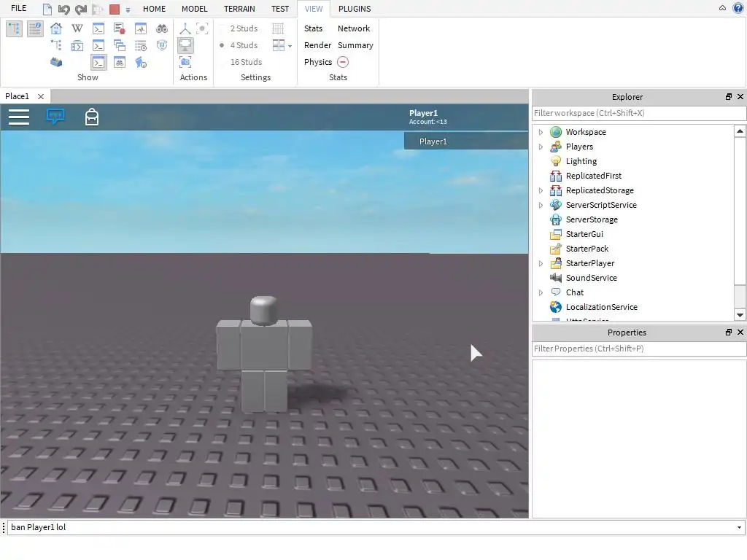
Task: Expand the Players tree node
Action: pyautogui.click(x=541, y=147)
